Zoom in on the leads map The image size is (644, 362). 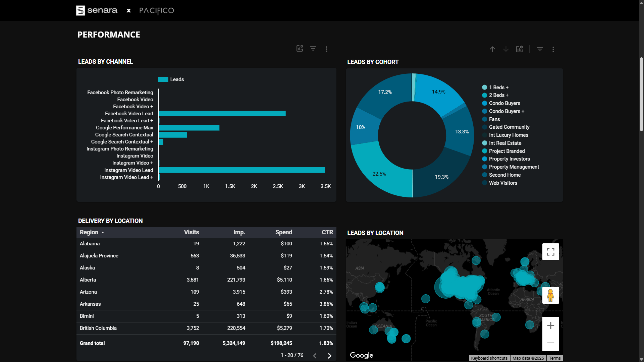(x=550, y=325)
